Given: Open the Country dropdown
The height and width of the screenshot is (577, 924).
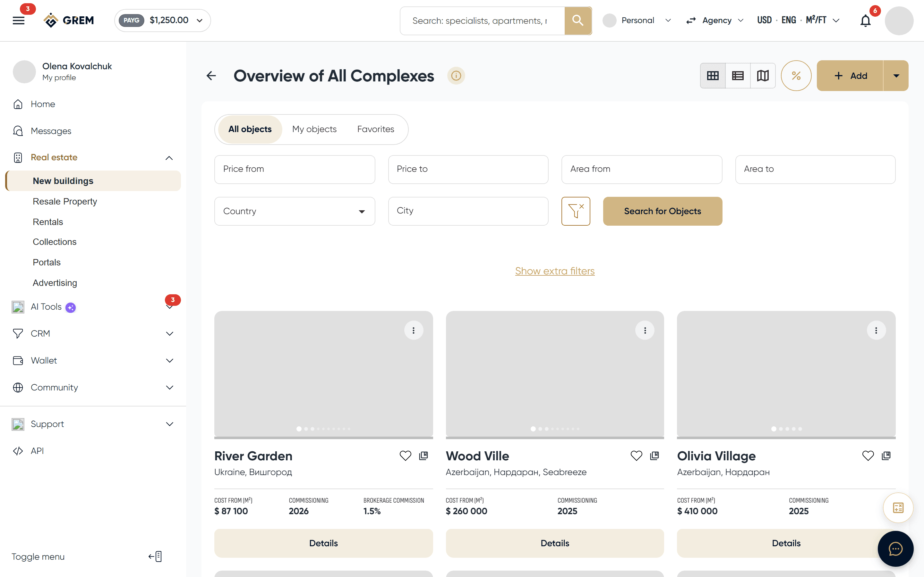Looking at the screenshot, I should tap(295, 211).
